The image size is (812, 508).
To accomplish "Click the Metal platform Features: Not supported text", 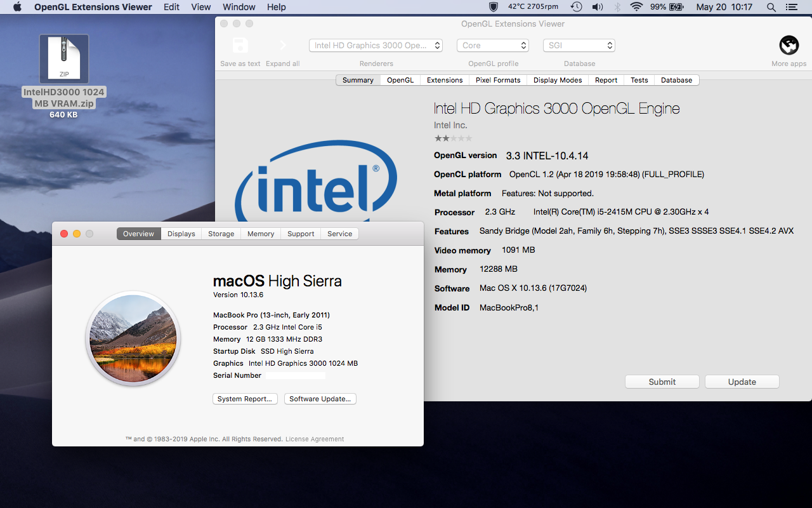I will click(x=548, y=193).
